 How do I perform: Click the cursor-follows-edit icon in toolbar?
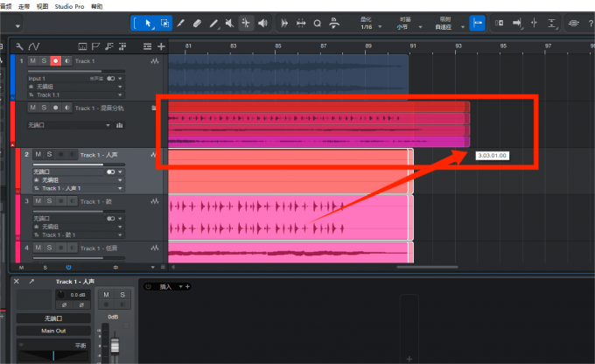pyautogui.click(x=534, y=23)
